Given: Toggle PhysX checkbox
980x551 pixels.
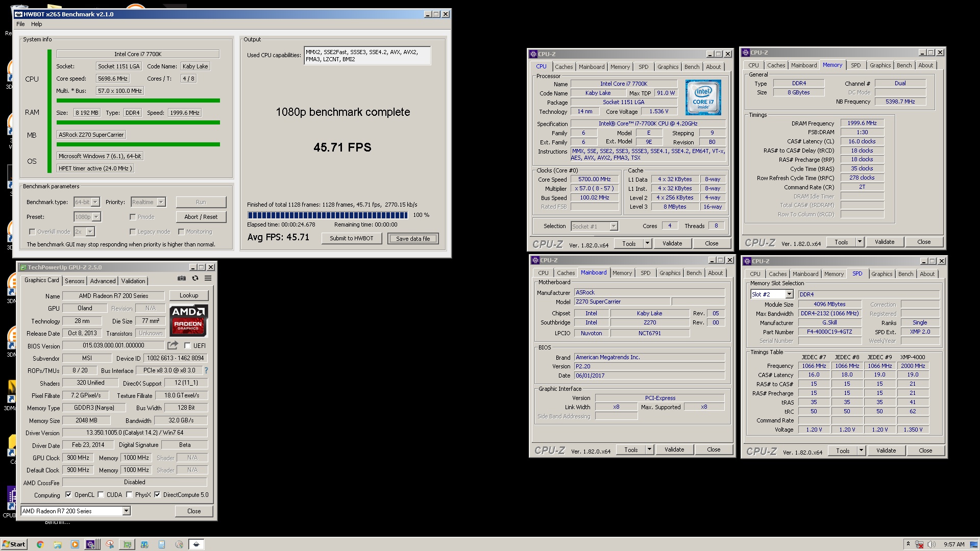Looking at the screenshot, I should pyautogui.click(x=129, y=494).
